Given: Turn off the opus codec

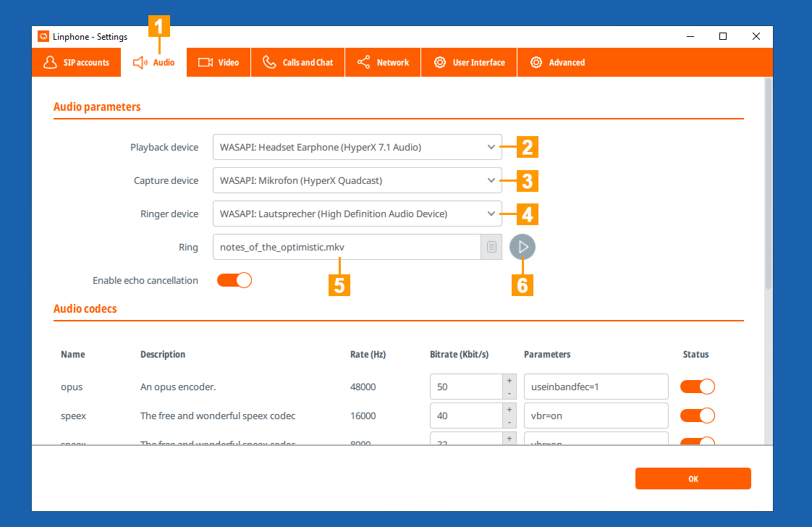Looking at the screenshot, I should click(698, 387).
